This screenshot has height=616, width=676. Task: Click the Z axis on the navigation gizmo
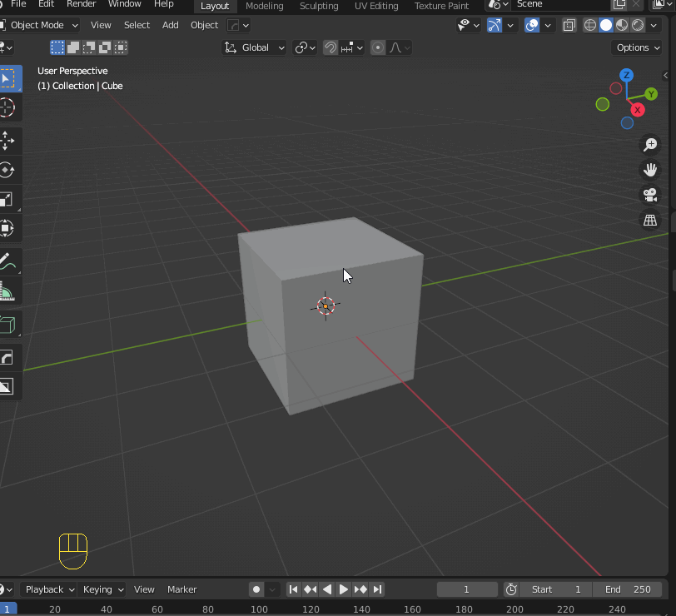tap(626, 75)
